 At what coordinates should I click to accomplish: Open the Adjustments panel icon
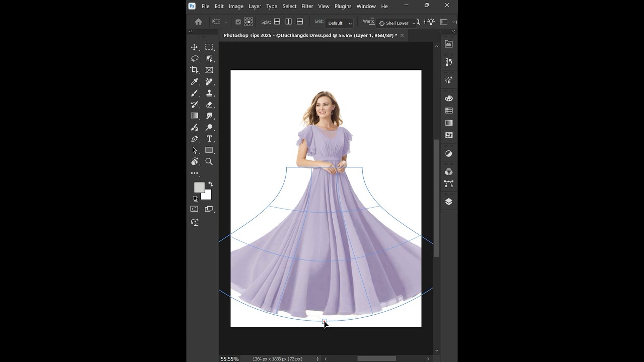pyautogui.click(x=449, y=153)
